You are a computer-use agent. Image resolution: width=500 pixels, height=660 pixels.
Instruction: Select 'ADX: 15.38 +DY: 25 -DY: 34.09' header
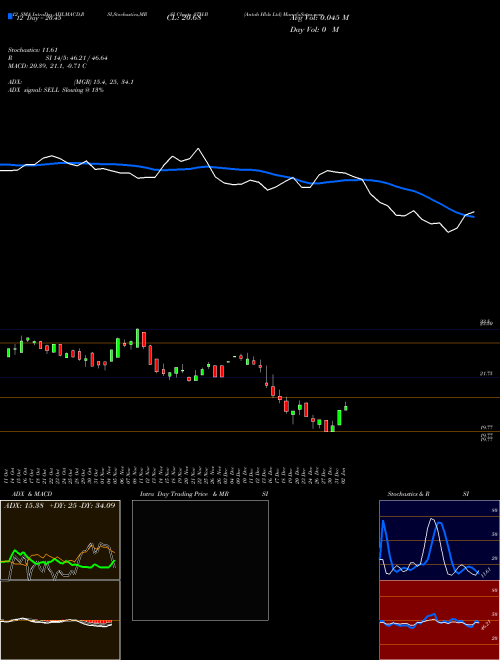(59, 505)
